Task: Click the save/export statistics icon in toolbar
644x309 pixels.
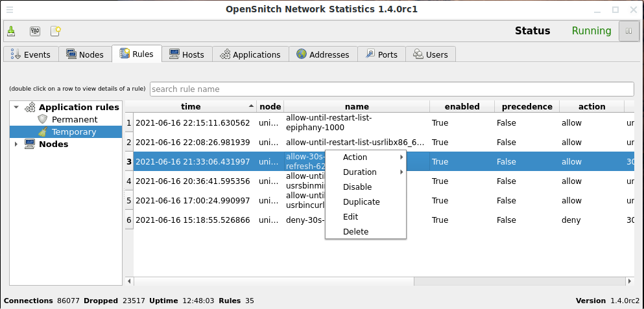Action: [x=12, y=31]
